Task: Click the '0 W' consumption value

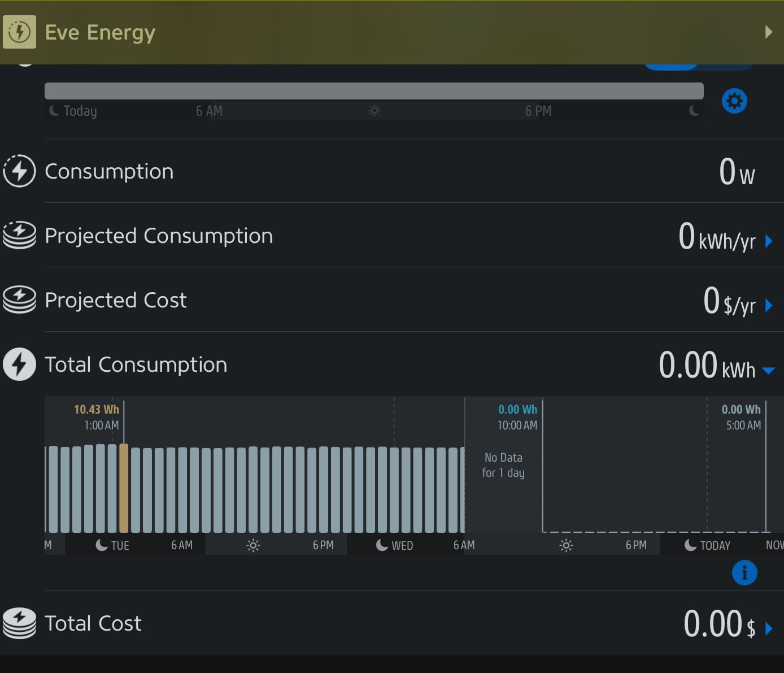Action: 737,172
